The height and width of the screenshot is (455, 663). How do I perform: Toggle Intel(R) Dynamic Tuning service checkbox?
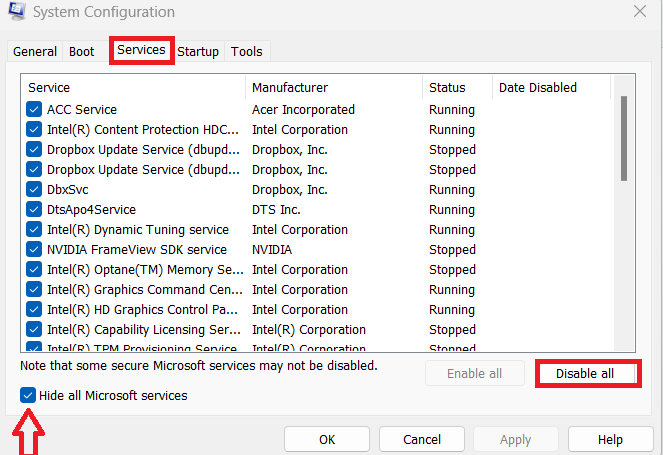click(x=34, y=230)
